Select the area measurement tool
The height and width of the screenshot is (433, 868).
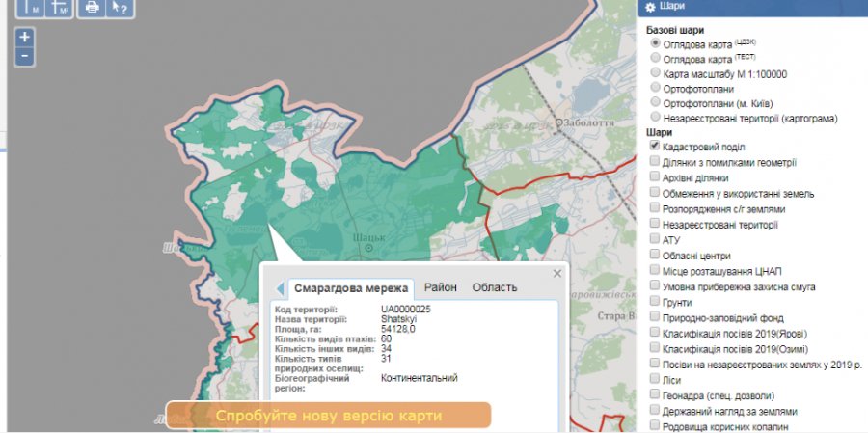tap(59, 7)
